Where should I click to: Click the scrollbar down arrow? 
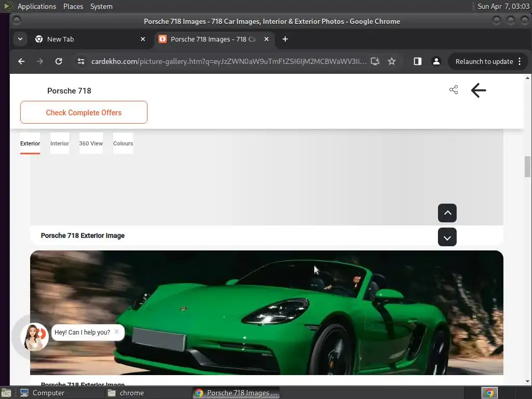click(x=527, y=381)
